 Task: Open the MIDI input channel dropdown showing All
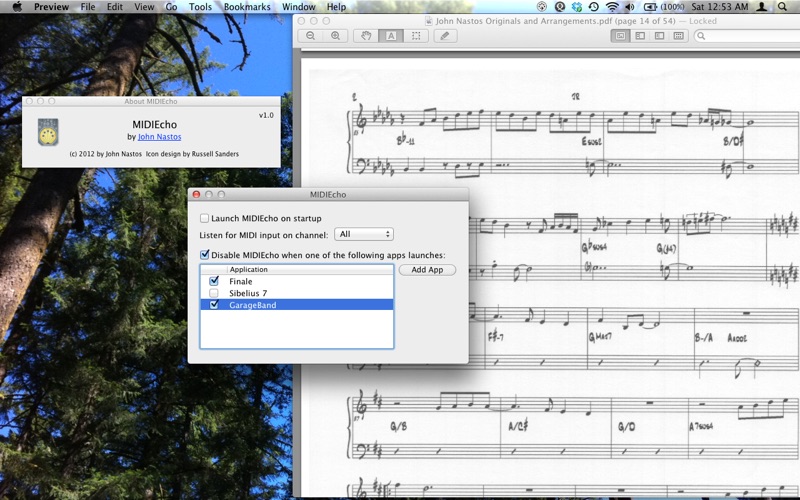(x=364, y=234)
